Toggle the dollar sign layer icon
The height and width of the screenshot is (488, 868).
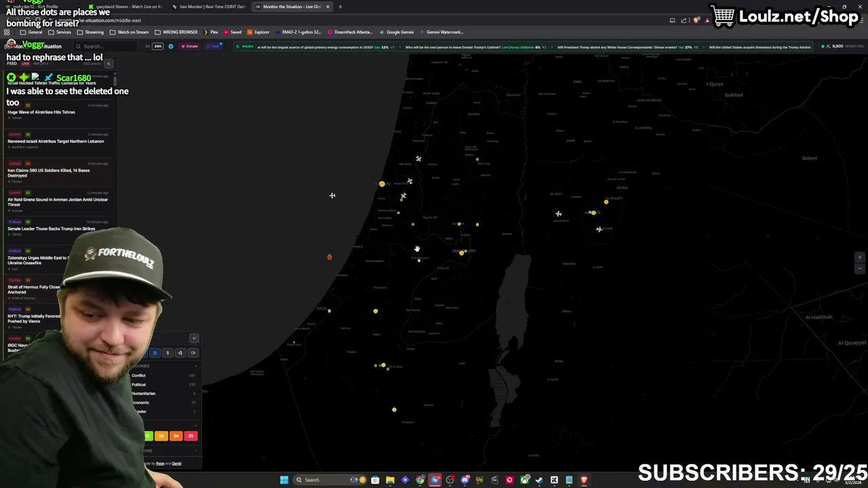click(x=167, y=352)
